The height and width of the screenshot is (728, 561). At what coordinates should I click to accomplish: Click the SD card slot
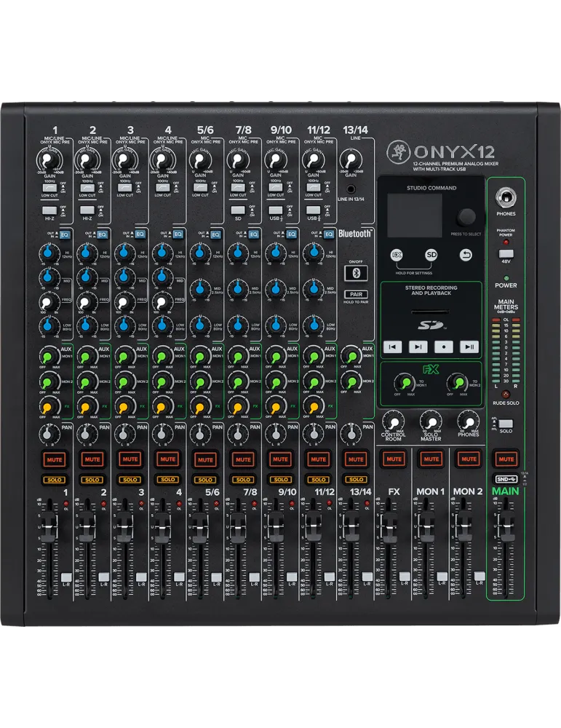[x=431, y=312]
